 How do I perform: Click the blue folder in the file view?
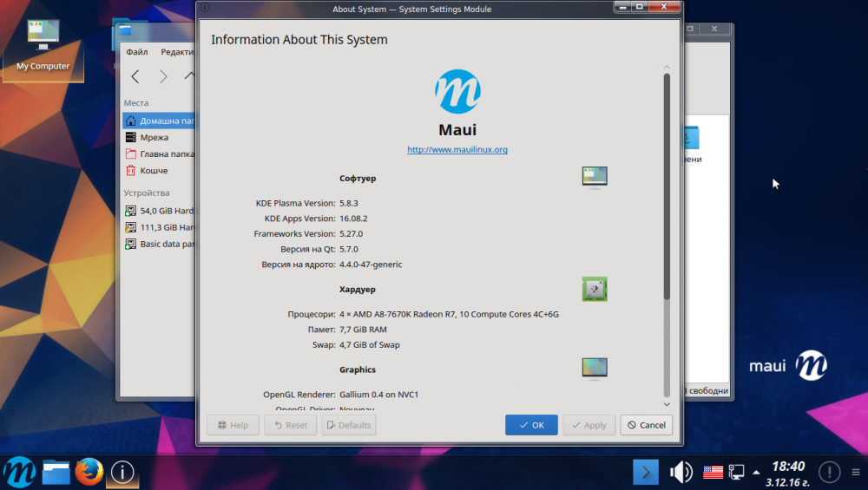tap(692, 138)
